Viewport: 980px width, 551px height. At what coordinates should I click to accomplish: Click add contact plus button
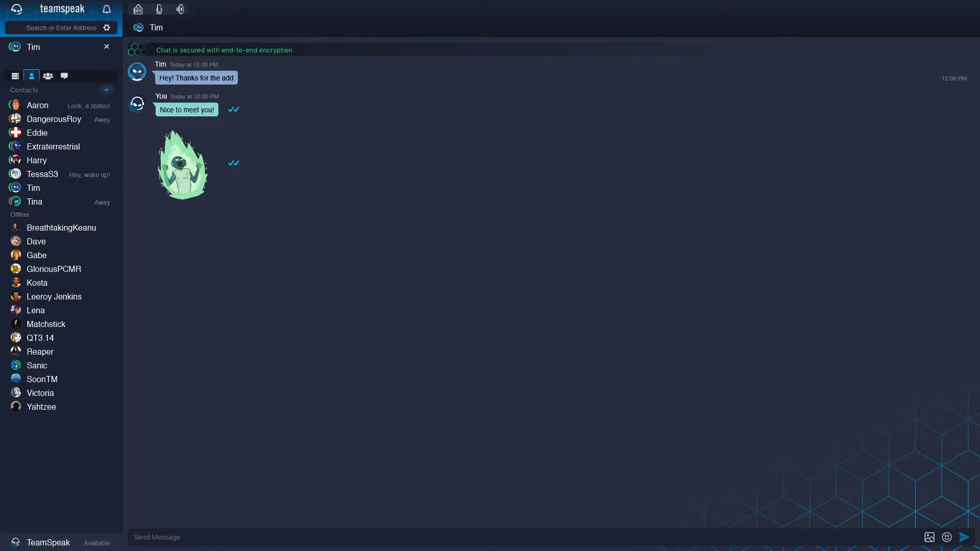[x=106, y=89]
